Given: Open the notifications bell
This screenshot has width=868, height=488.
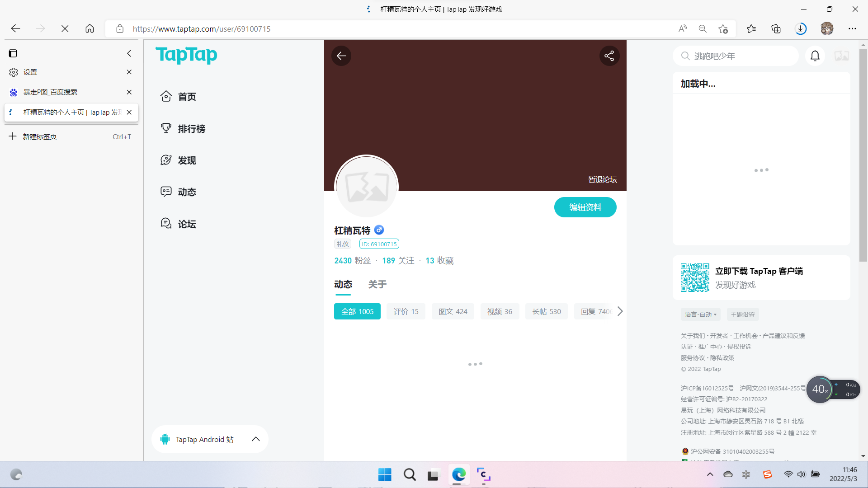Looking at the screenshot, I should click(x=815, y=56).
